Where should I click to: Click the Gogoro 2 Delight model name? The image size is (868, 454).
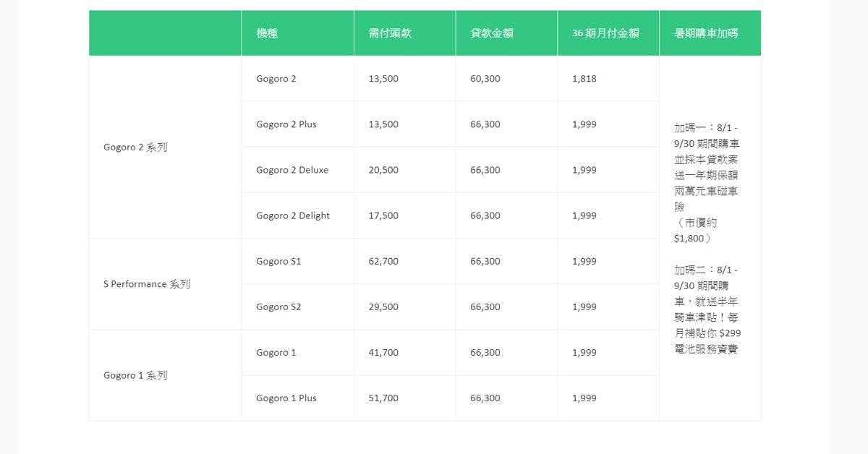pyautogui.click(x=293, y=215)
